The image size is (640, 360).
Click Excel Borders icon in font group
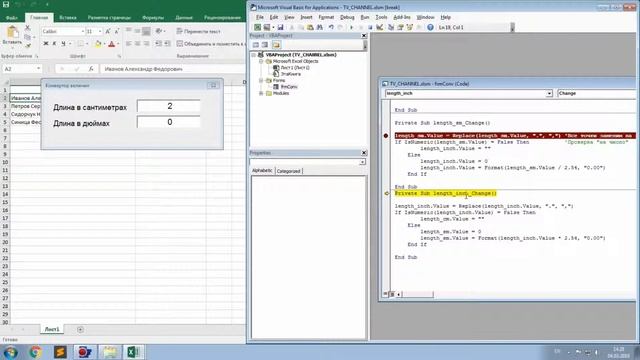[80, 44]
